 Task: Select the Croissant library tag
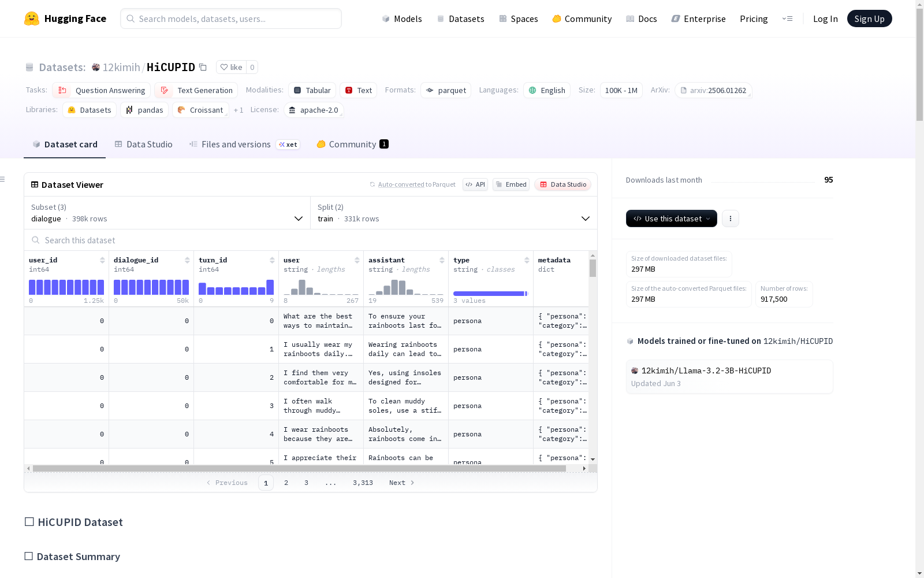point(200,110)
